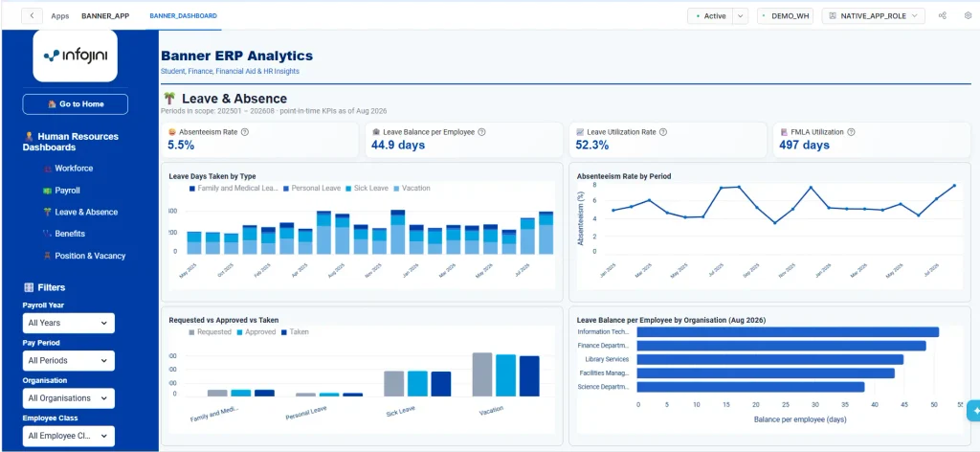Image resolution: width=980 pixels, height=452 pixels.
Task: Expand the dropdown arrow beside Active
Action: [x=741, y=16]
